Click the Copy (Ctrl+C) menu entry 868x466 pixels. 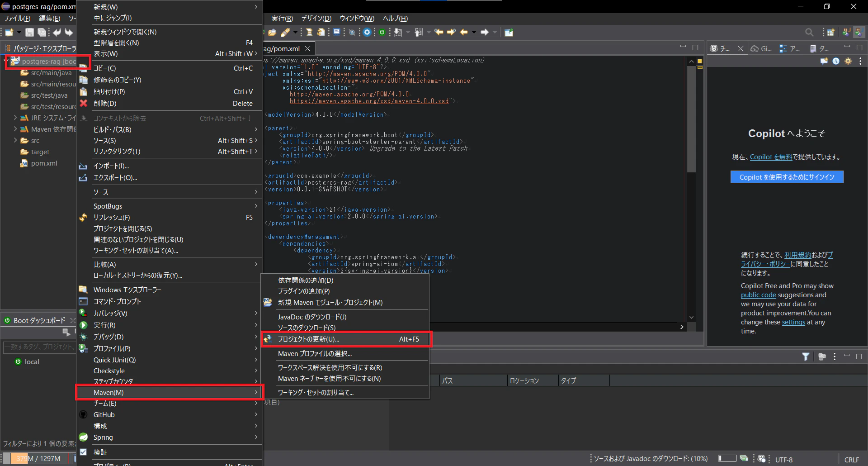169,68
